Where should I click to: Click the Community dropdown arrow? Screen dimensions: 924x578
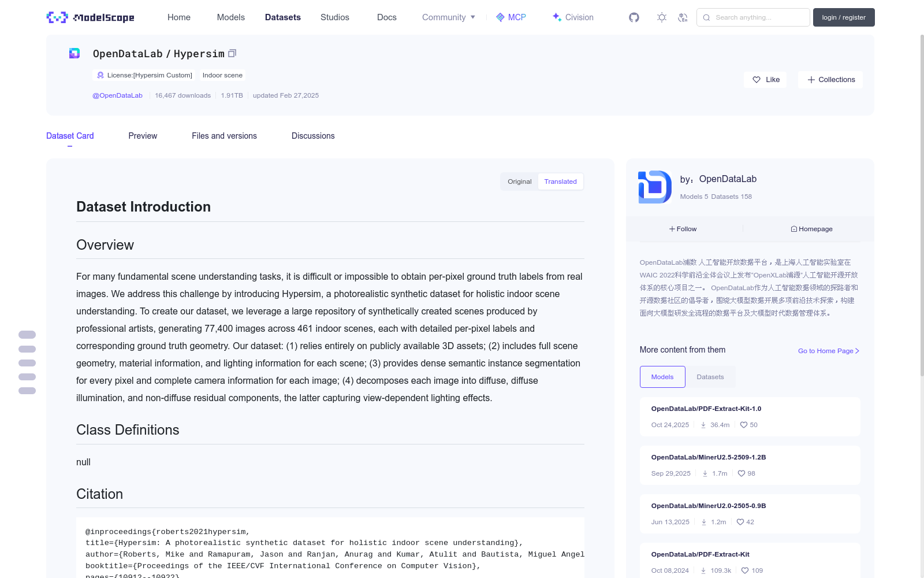(x=473, y=17)
